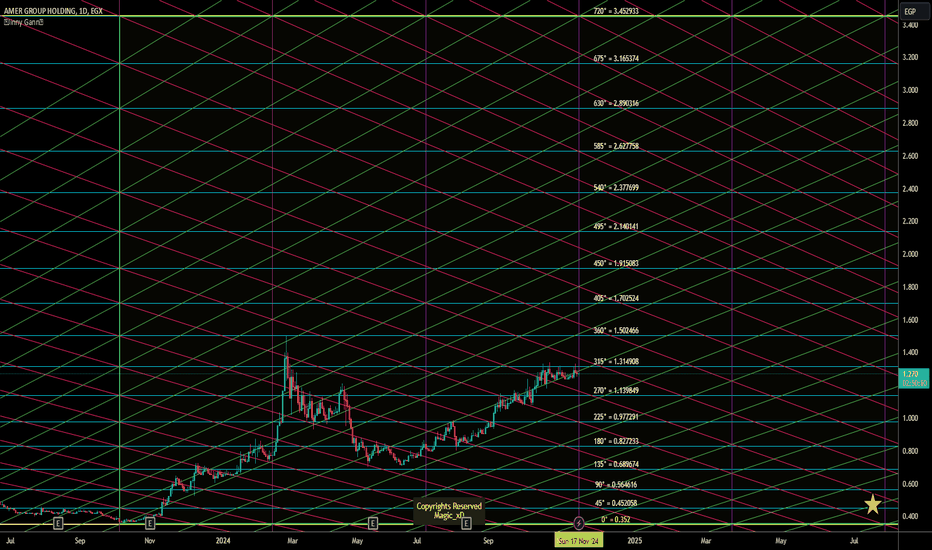
Task: Click the 1.270 current price label
Action: [914, 378]
